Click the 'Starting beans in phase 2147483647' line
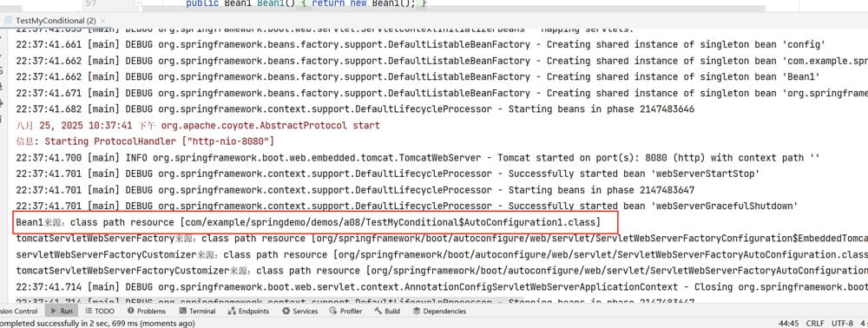Screen dimensions: 868x328 pos(355,190)
